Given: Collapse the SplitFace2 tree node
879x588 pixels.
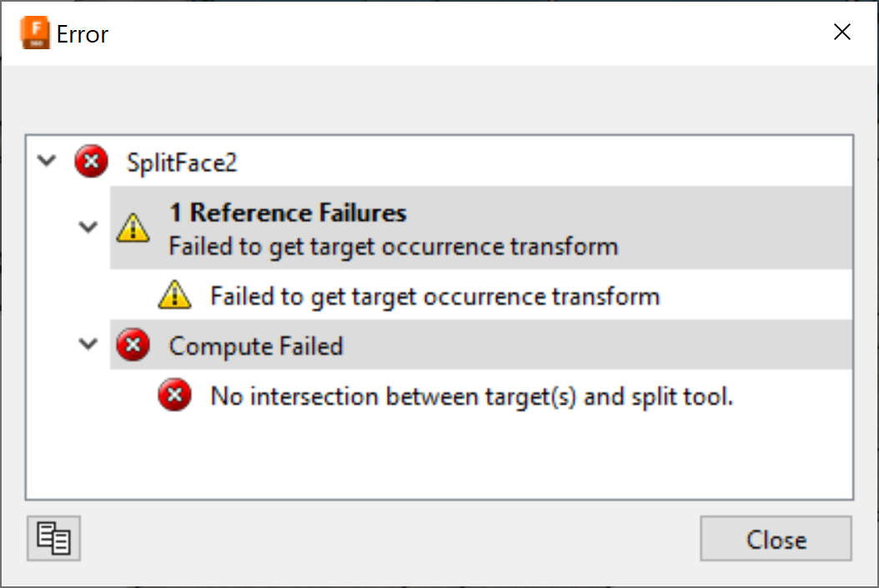Looking at the screenshot, I should (48, 160).
